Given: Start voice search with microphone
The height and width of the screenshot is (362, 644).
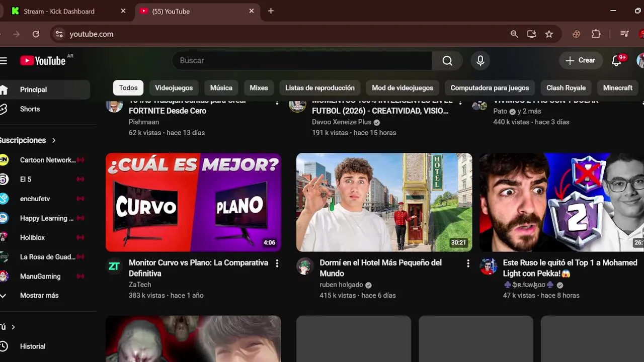Looking at the screenshot, I should click(480, 61).
